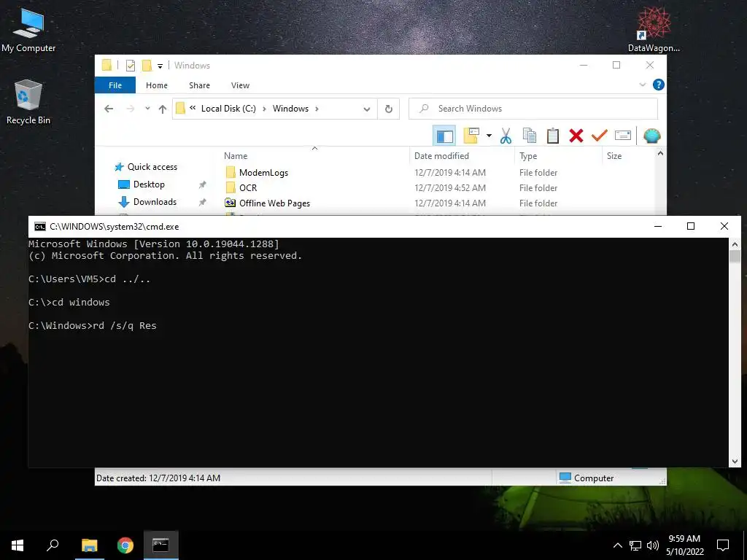Open the View ribbon tab
Screen dimensions: 747x560
(x=240, y=85)
